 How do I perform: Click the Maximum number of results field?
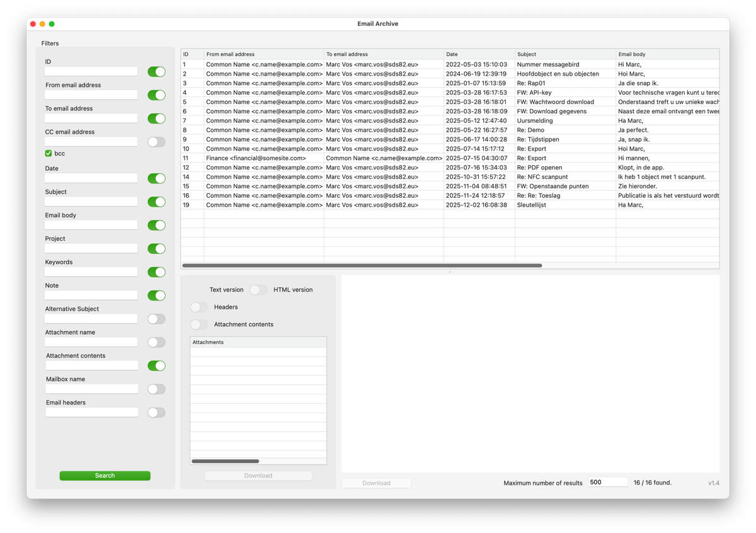(608, 482)
